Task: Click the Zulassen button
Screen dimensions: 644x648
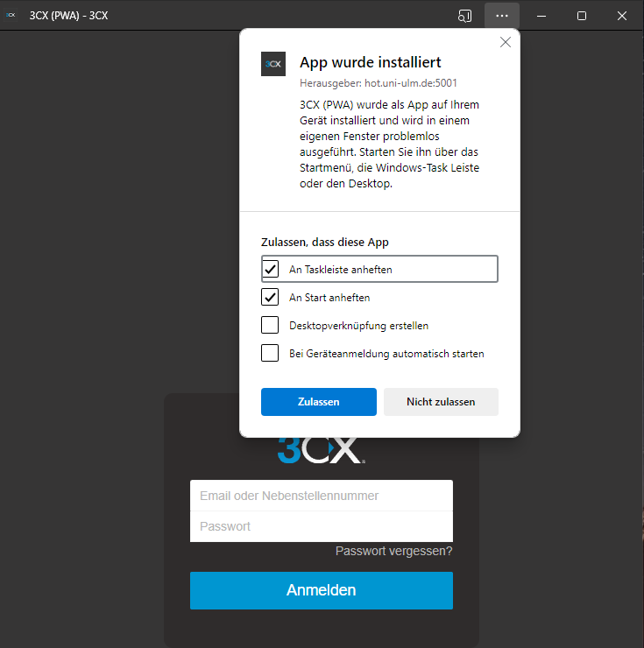Action: point(318,402)
